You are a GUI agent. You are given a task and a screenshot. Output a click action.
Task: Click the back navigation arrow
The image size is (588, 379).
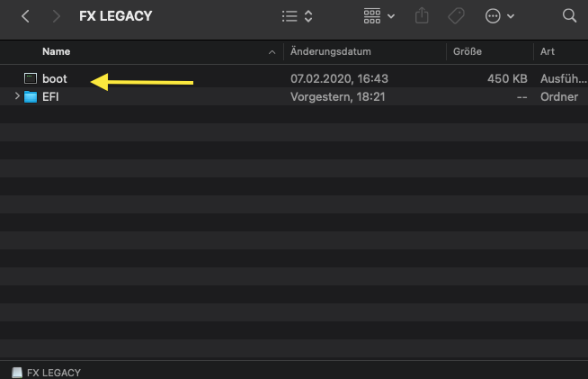25,16
